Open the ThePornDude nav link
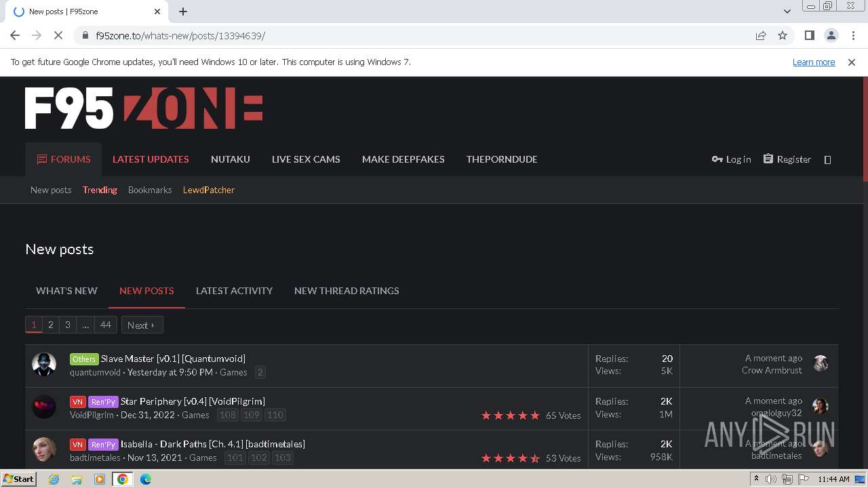This screenshot has width=868, height=488. pos(502,159)
